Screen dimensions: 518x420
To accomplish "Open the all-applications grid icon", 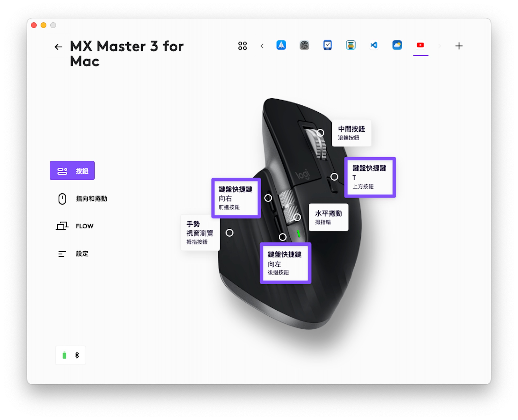I will click(x=242, y=46).
